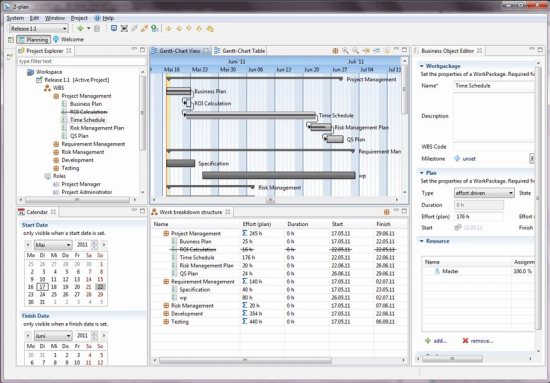Click the Milestone unset icon
The height and width of the screenshot is (383, 550).
[457, 159]
